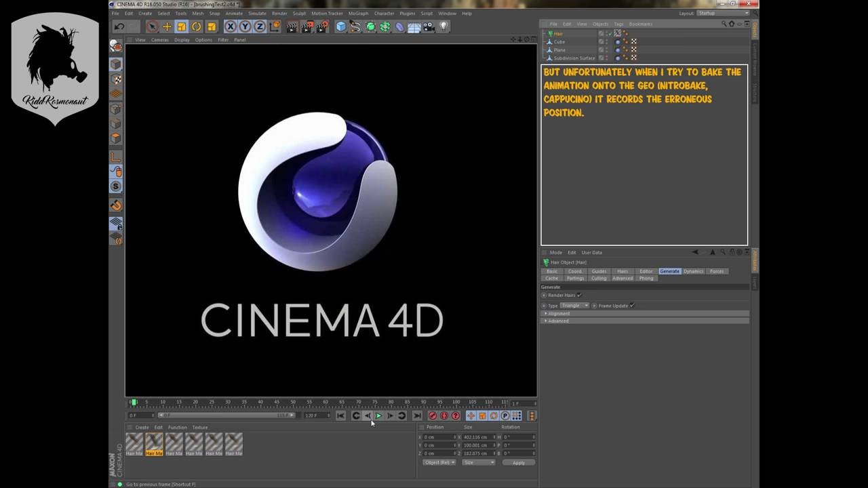
Task: Select the Polygons mode icon
Action: [x=116, y=138]
